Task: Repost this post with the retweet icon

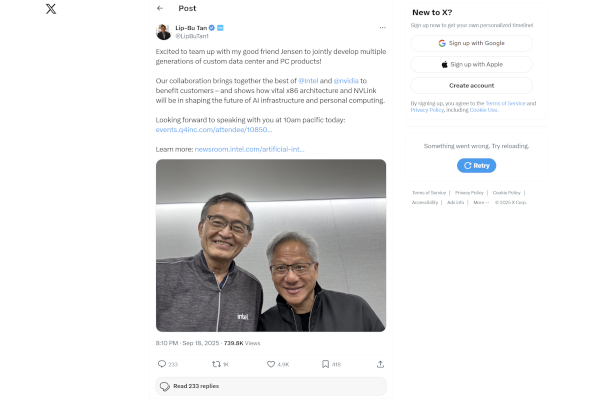Action: 216,364
